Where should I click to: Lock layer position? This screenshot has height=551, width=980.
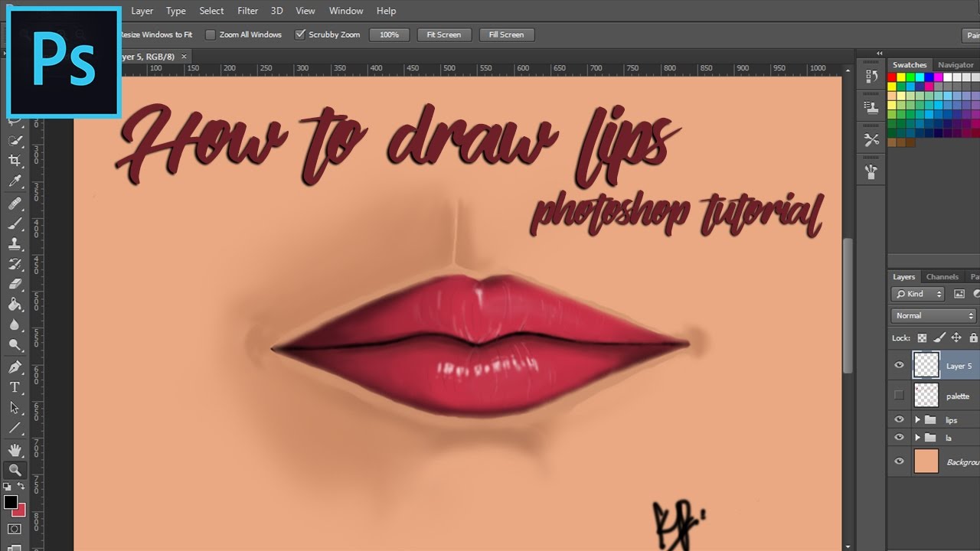(x=956, y=337)
